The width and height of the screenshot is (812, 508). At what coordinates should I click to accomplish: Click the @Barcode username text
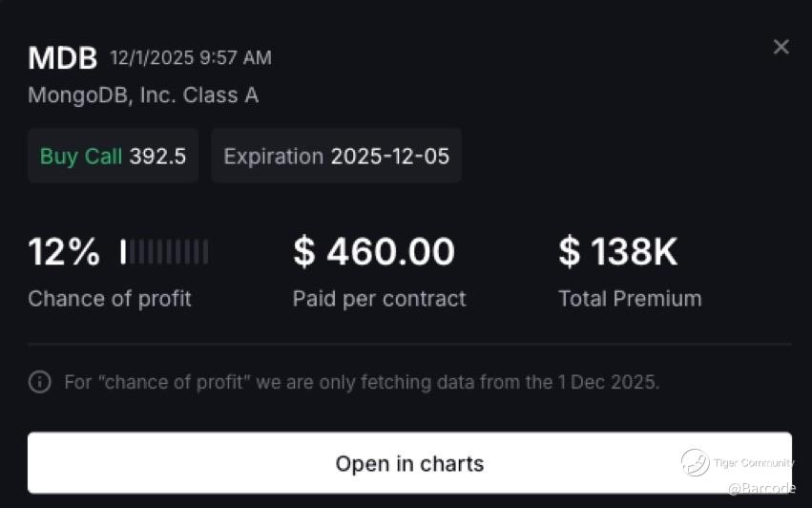pyautogui.click(x=760, y=488)
